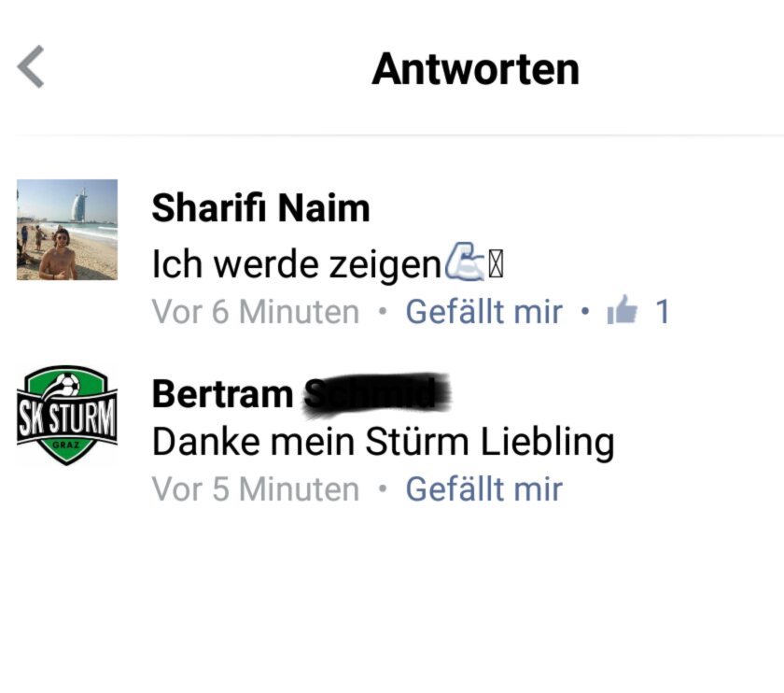Click the dot separator after Vor 6 Minuten
Screen dimensions: 784x693
point(383,312)
